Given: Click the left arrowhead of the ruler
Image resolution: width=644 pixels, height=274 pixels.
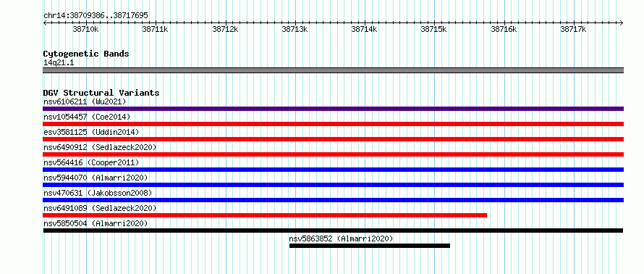Looking at the screenshot, I should (x=45, y=22).
